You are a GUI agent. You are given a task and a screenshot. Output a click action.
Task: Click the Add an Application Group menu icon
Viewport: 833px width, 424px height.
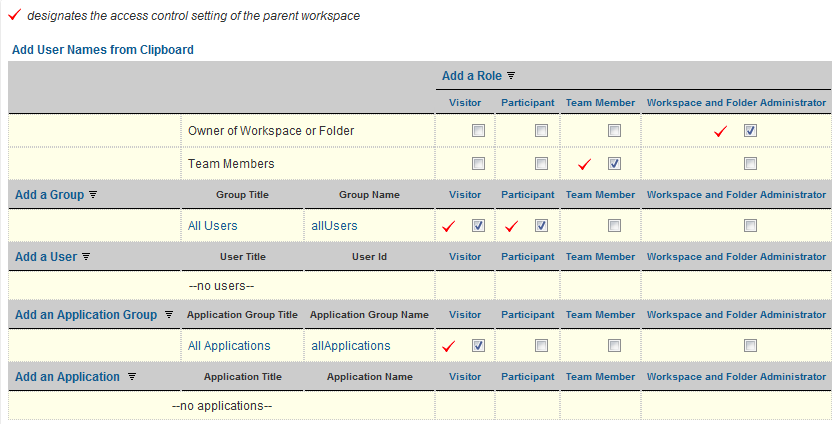168,315
